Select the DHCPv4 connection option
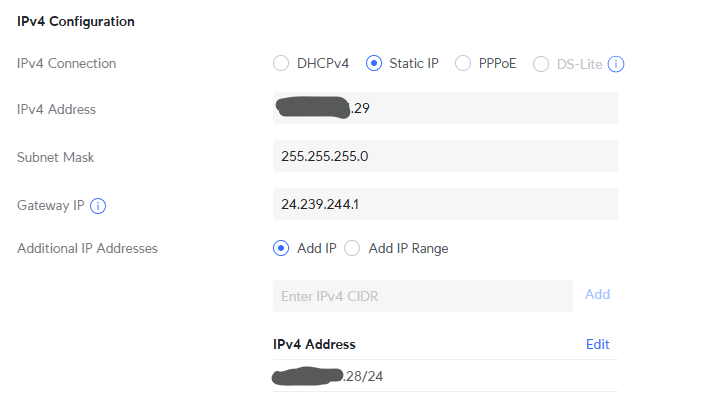The width and height of the screenshot is (701, 401). tap(281, 64)
